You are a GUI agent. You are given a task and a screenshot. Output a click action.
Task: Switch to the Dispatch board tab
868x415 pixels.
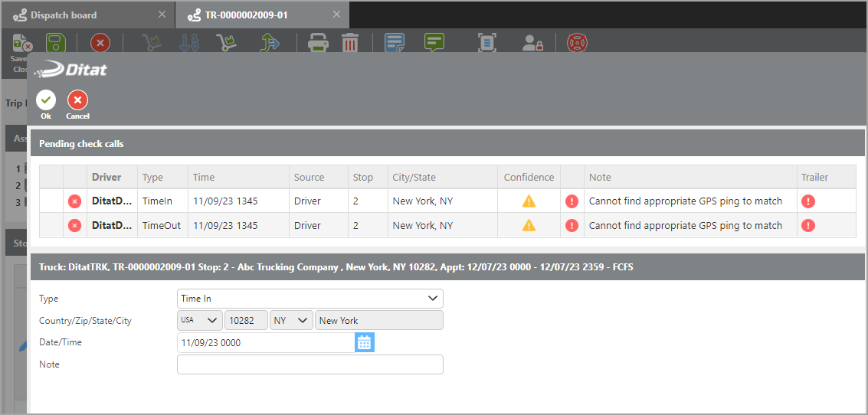[64, 15]
